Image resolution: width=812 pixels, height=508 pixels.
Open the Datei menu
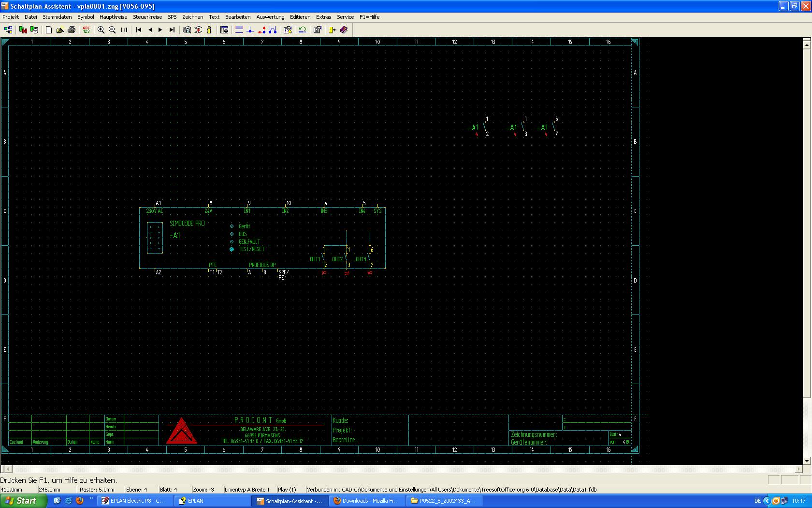[31, 17]
